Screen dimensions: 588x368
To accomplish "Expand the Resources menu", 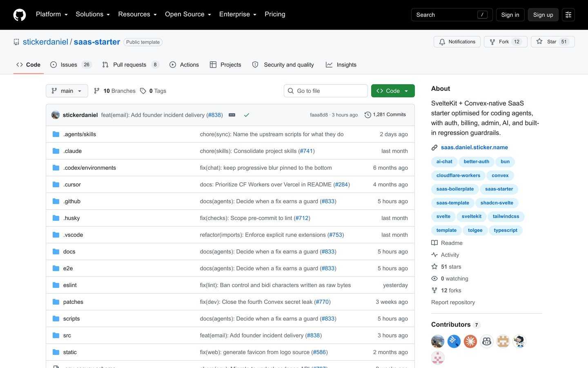I will (x=138, y=14).
